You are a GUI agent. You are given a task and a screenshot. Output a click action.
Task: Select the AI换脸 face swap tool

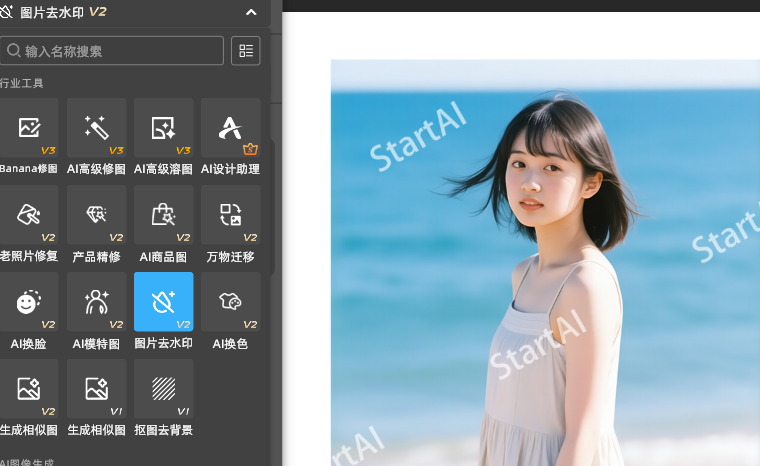[x=29, y=302]
